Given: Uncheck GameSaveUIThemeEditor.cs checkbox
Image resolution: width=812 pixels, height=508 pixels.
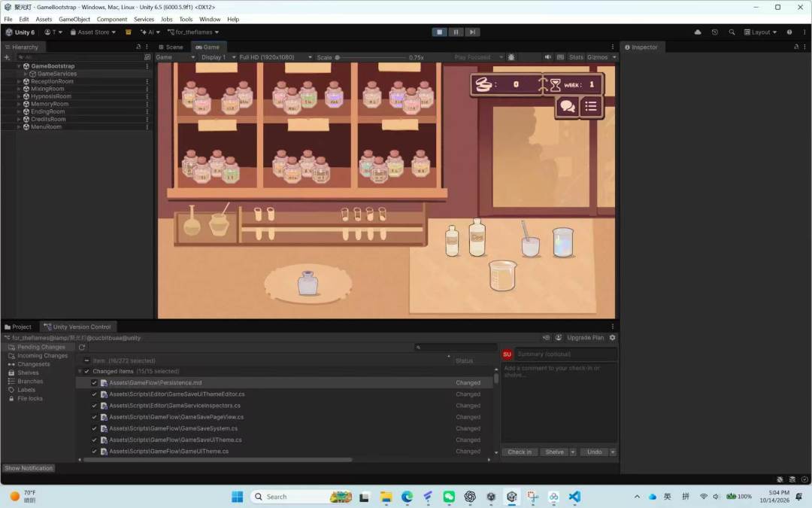Looking at the screenshot, I should click(x=94, y=394).
